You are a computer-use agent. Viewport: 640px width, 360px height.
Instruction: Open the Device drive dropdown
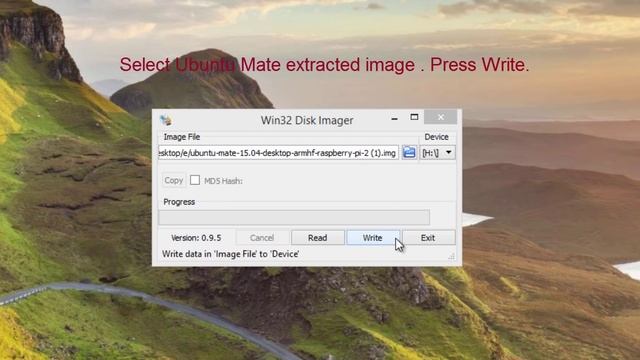tap(438, 153)
